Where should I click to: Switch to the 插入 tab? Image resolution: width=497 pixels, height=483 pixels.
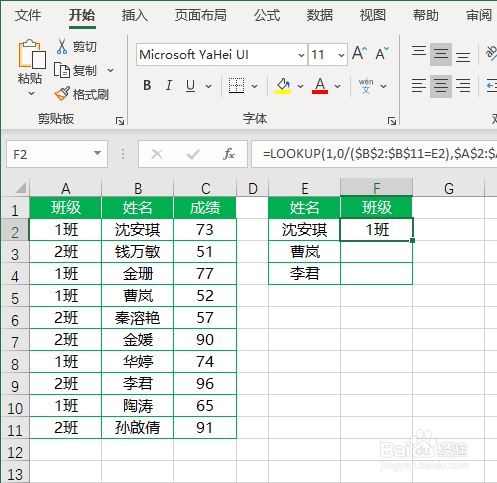134,15
